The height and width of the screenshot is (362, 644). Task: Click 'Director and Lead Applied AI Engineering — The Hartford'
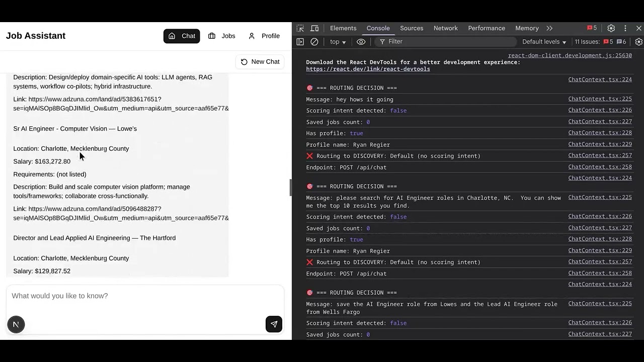(95, 238)
